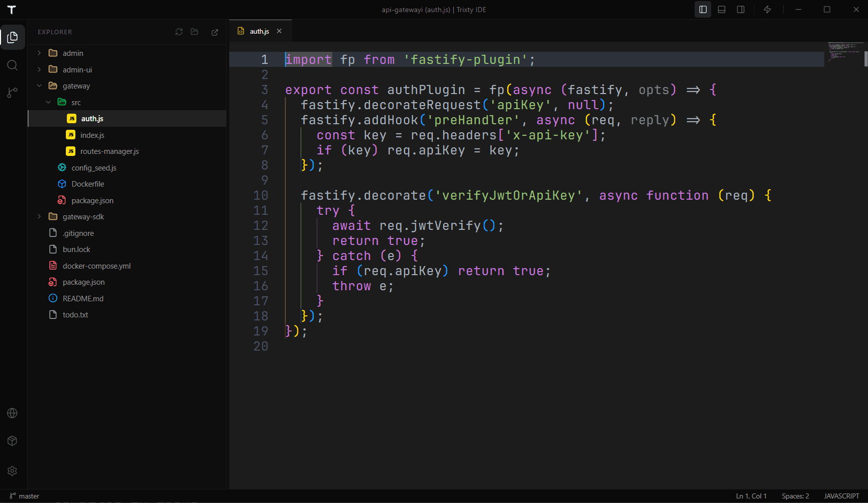The height and width of the screenshot is (503, 868).
Task: Open the .gitignore file
Action: pyautogui.click(x=127, y=233)
